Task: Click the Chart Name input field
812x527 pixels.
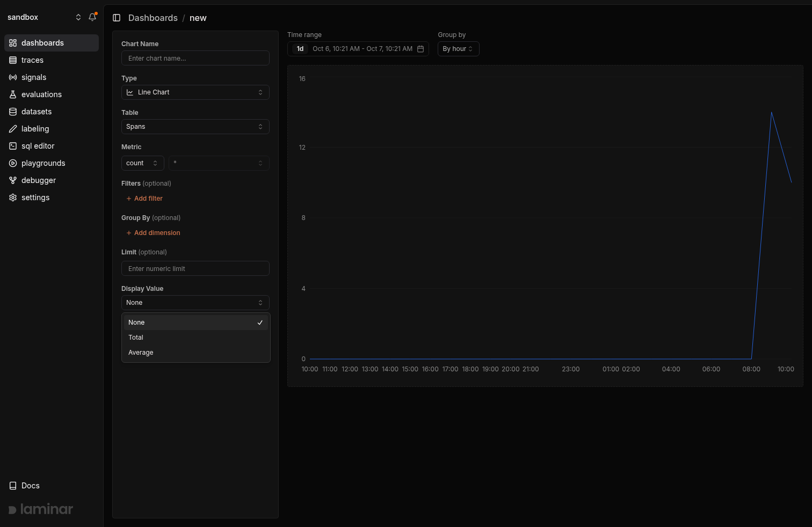Action: 195,58
